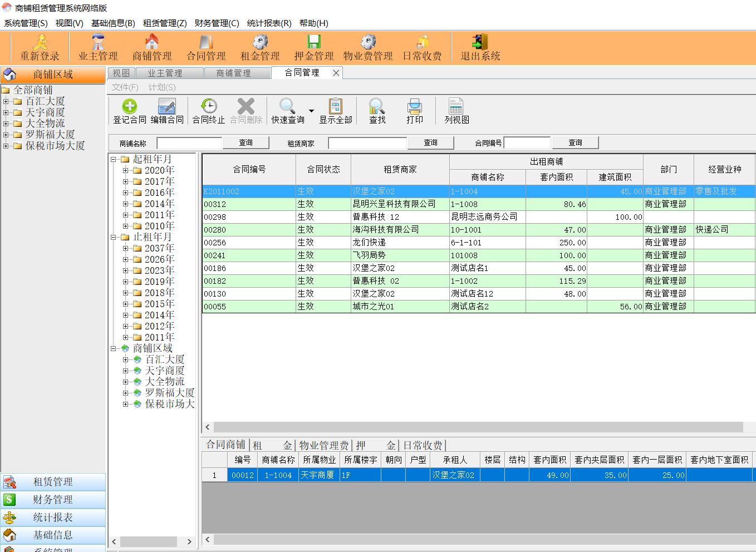Select contract row 00312
Screen dimensions: 756x552
478,204
